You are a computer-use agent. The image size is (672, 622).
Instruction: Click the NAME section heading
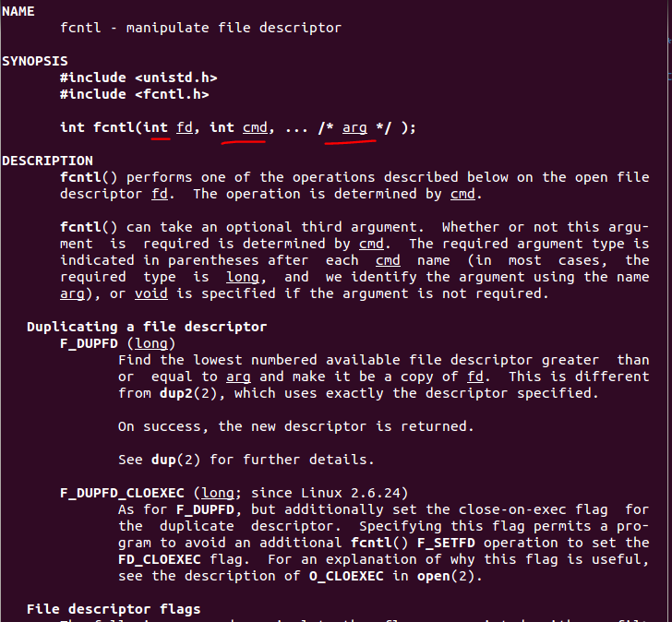coord(18,11)
